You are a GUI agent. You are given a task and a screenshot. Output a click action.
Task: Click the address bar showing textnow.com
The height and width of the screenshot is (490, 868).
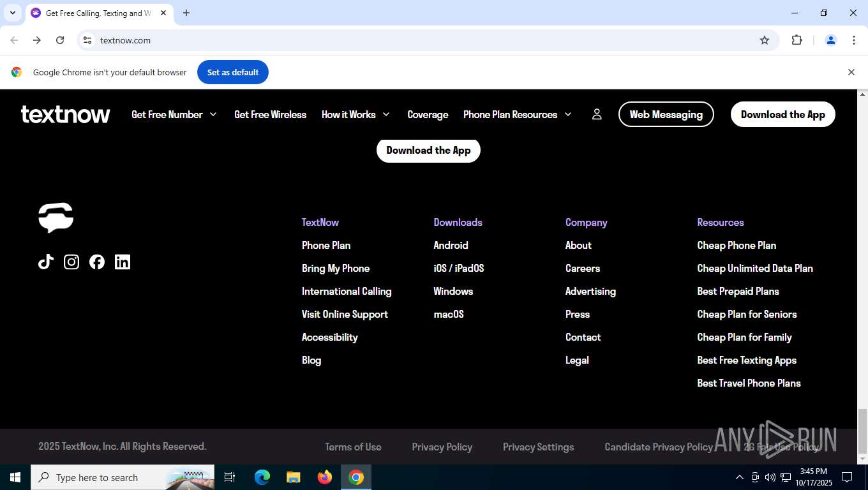(x=428, y=40)
